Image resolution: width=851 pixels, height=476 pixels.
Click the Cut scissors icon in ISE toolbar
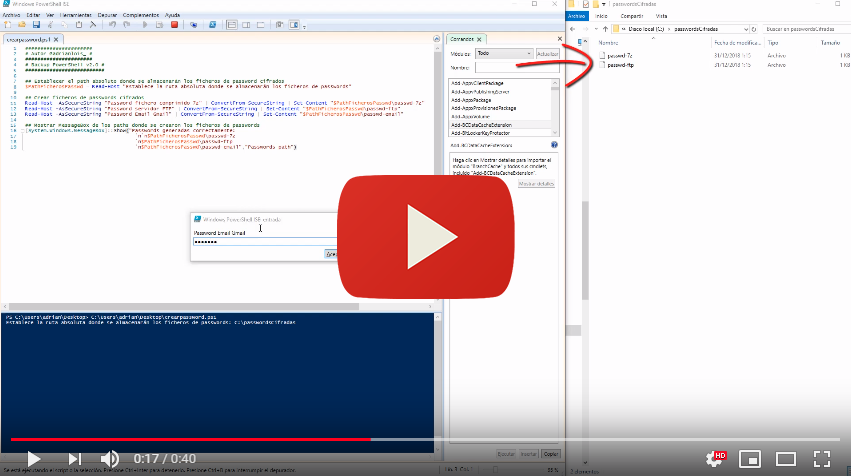point(50,25)
